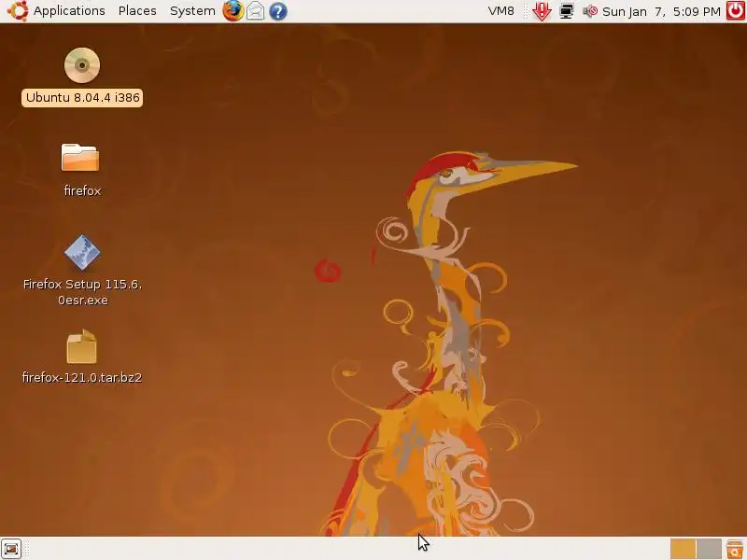Click the Show Desktop button in bottom panel
This screenshot has height=560, width=747.
click(x=11, y=549)
